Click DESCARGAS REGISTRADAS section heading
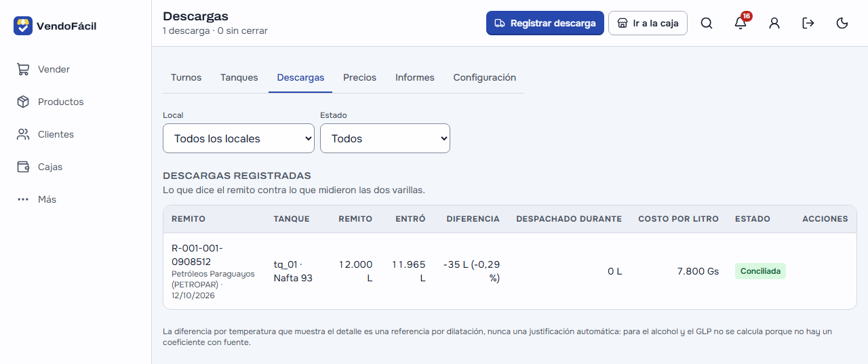868x364 pixels. click(237, 176)
